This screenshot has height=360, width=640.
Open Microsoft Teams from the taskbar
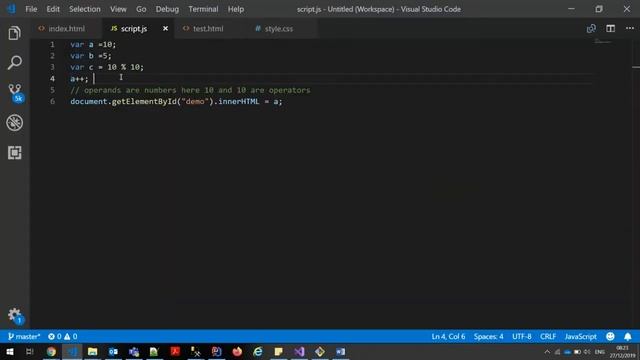coord(134,351)
